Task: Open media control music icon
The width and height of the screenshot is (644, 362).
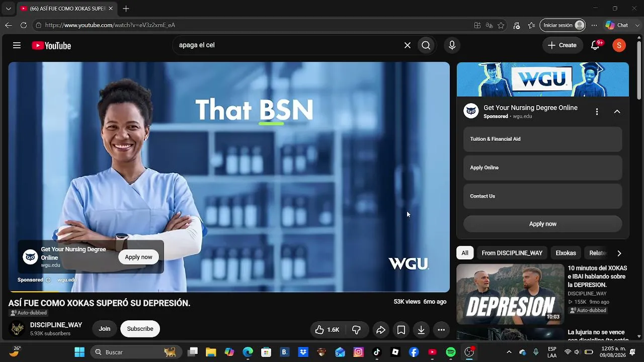Action: pos(516,25)
